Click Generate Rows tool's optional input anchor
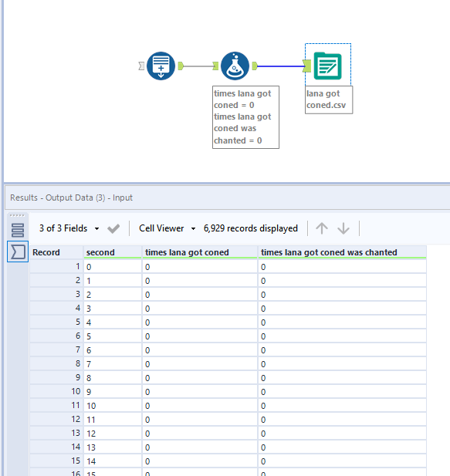Viewport: 450px width, 476px height. click(141, 66)
